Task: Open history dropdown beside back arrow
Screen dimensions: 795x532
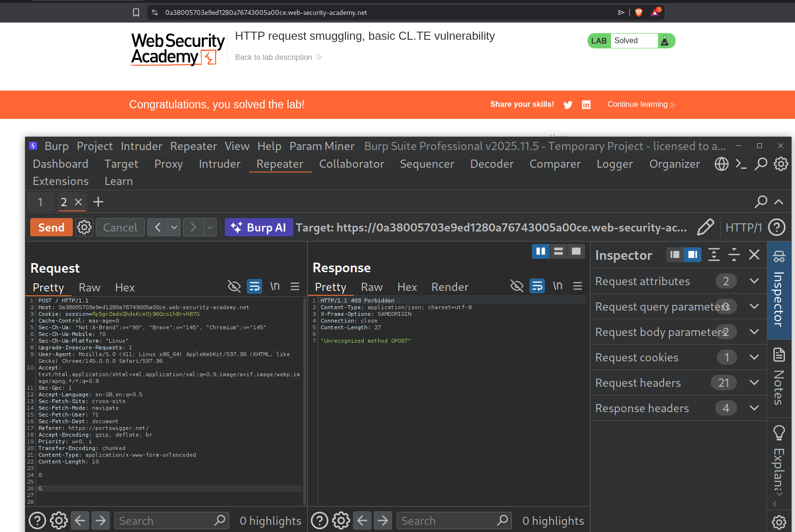Action: point(174,227)
